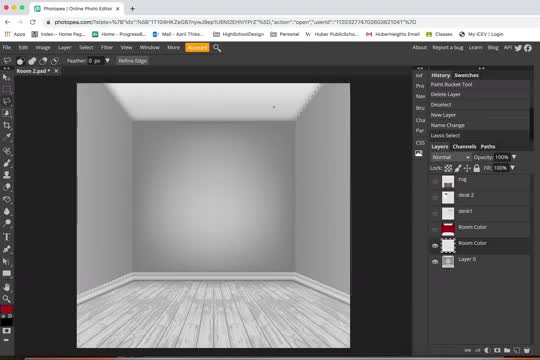Select the Type tool

[x=7, y=237]
